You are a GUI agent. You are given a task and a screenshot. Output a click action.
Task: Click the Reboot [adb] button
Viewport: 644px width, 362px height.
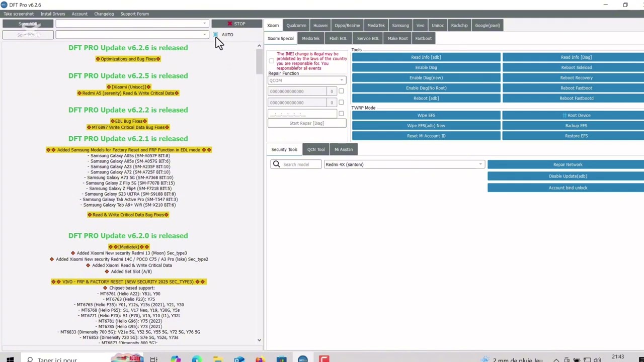point(426,98)
